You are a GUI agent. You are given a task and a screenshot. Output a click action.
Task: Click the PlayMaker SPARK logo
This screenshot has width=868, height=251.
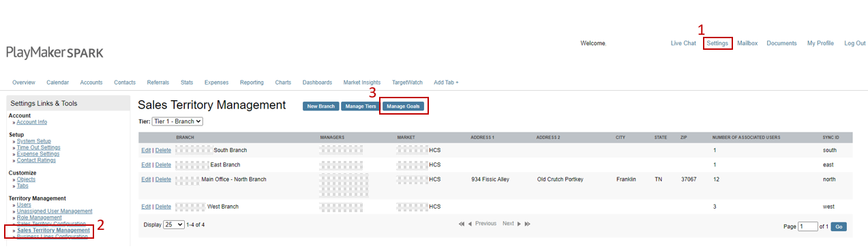click(x=55, y=52)
